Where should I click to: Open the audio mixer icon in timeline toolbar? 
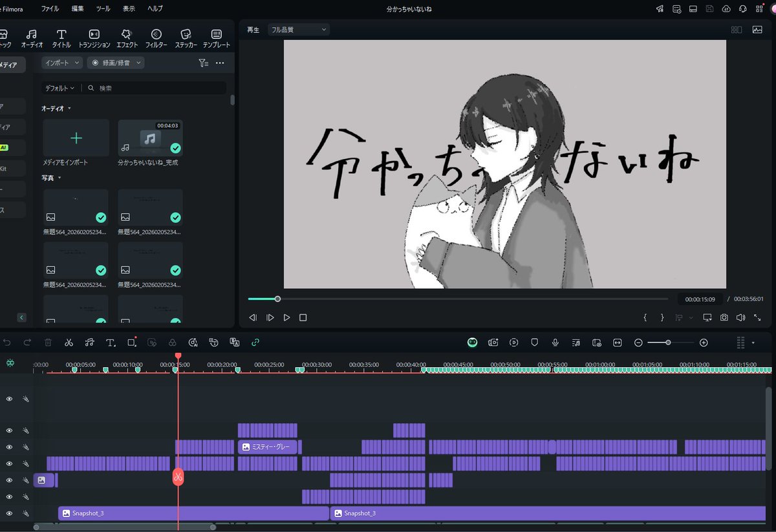[576, 343]
